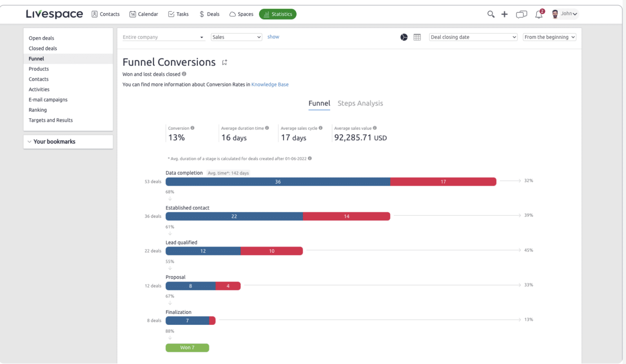Select Targets and Results in sidebar
This screenshot has height=364, width=626.
pos(51,120)
